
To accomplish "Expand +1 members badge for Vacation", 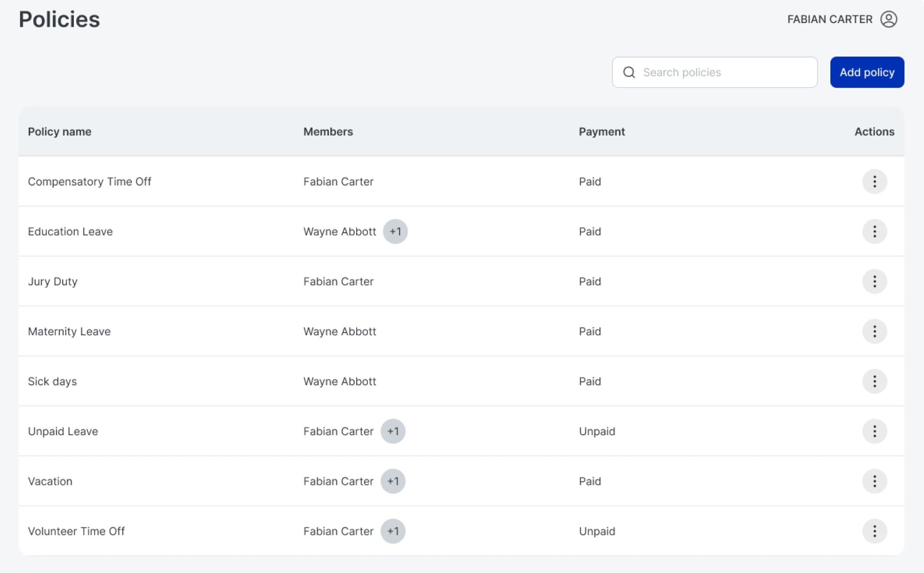I will [x=392, y=481].
